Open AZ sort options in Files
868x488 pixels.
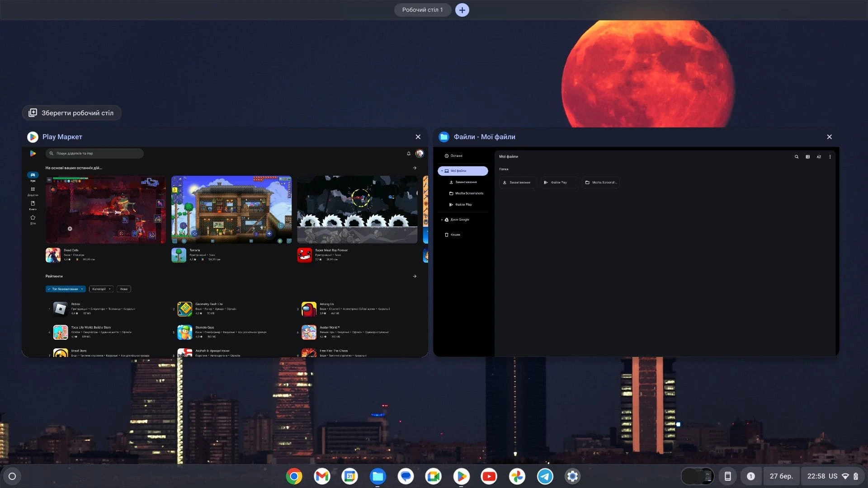coord(819,157)
